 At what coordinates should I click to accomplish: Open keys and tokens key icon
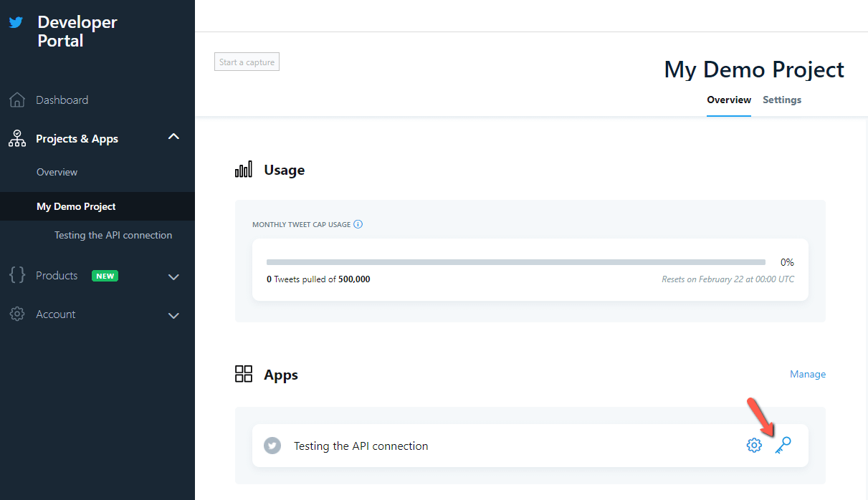pos(783,446)
